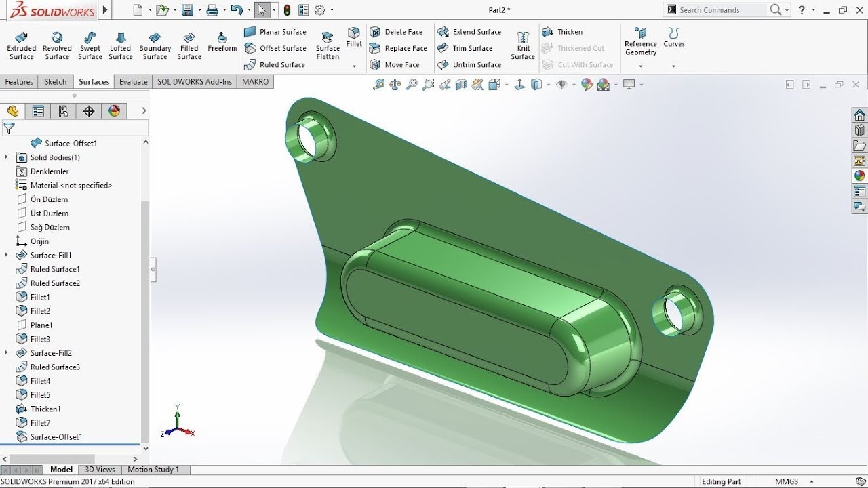The width and height of the screenshot is (868, 488).
Task: Click the Thicken command
Action: [562, 32]
